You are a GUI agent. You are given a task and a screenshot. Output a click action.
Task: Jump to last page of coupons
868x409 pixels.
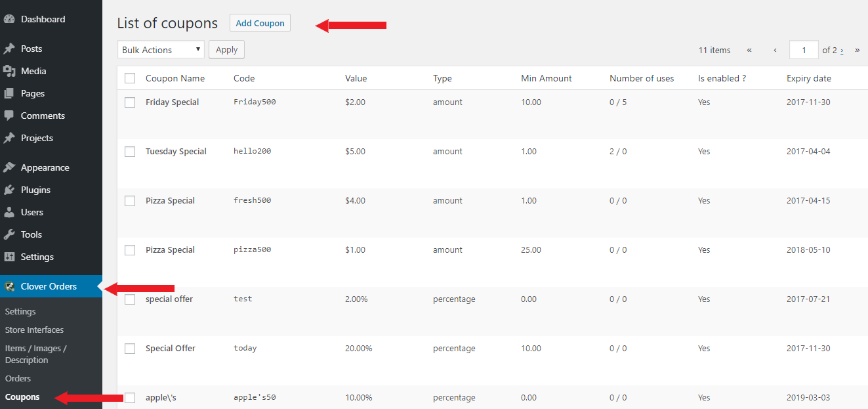[857, 50]
